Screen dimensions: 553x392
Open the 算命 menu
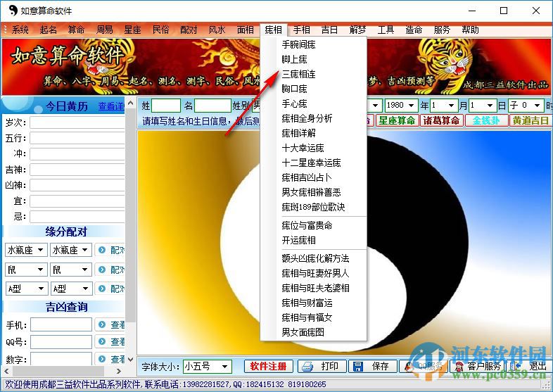[76, 30]
